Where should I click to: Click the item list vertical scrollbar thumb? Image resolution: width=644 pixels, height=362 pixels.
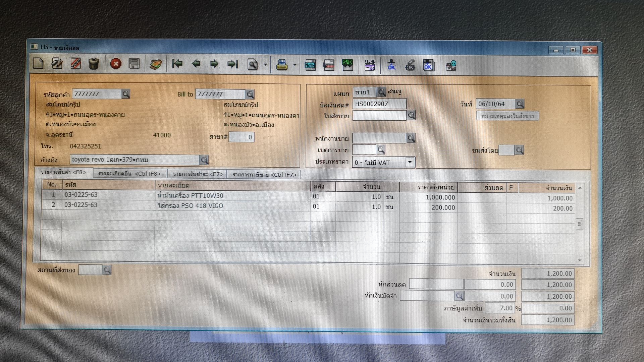(579, 224)
